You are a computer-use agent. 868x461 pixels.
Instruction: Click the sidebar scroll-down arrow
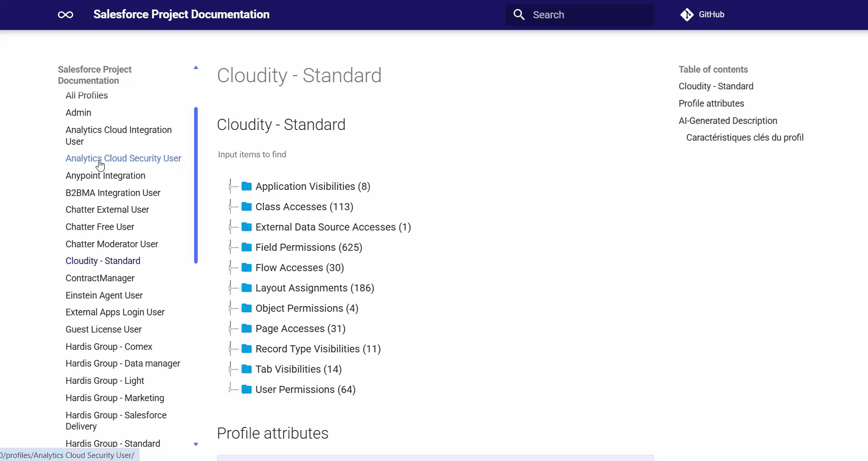point(196,444)
